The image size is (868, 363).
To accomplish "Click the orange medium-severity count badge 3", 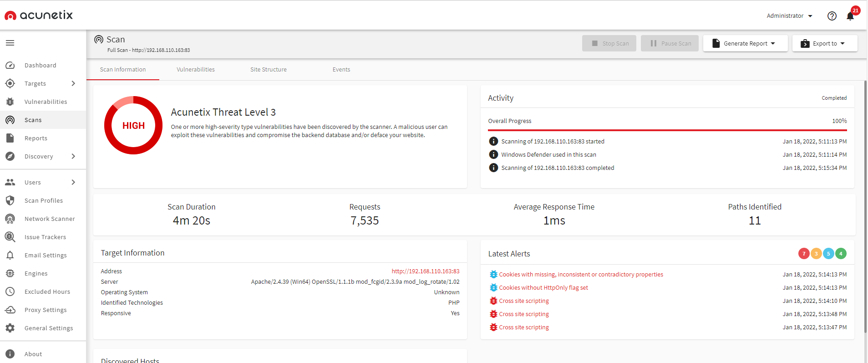I will coord(816,254).
